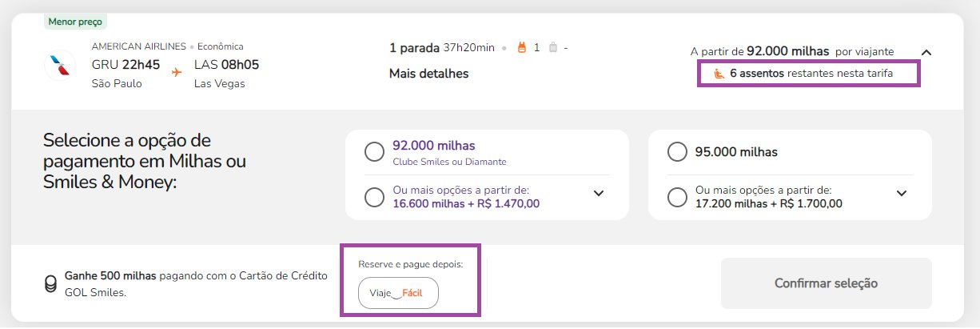
Task: Click the American Airlines logo
Action: (60, 64)
